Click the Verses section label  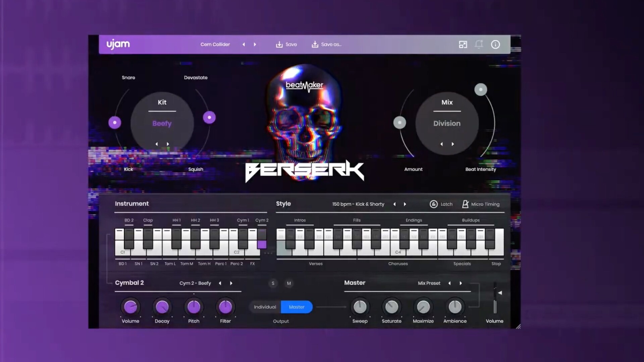[316, 264]
